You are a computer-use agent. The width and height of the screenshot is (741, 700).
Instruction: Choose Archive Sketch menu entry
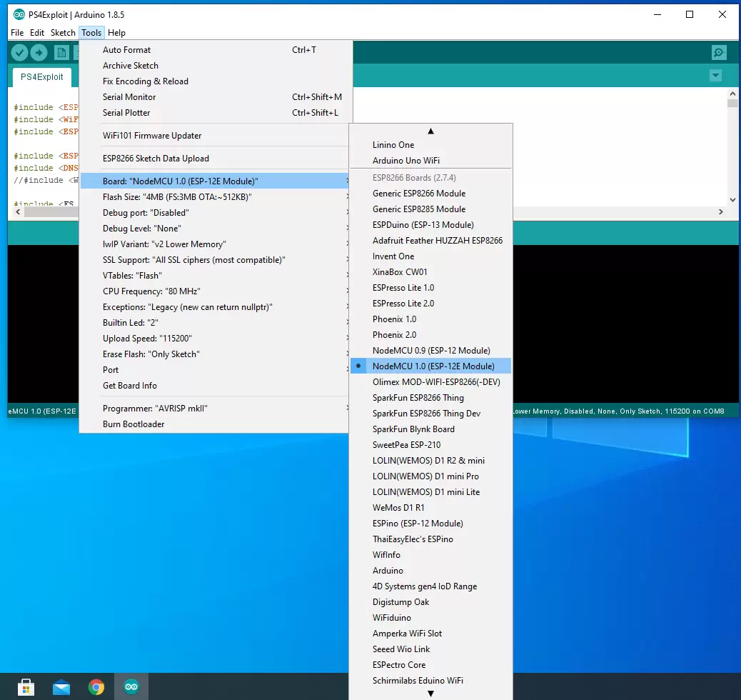[x=215, y=65]
